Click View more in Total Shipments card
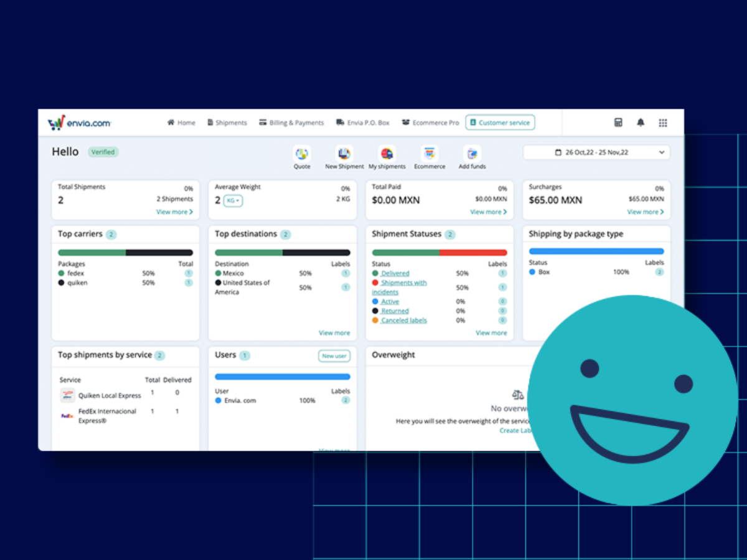The image size is (747, 560). click(x=174, y=212)
